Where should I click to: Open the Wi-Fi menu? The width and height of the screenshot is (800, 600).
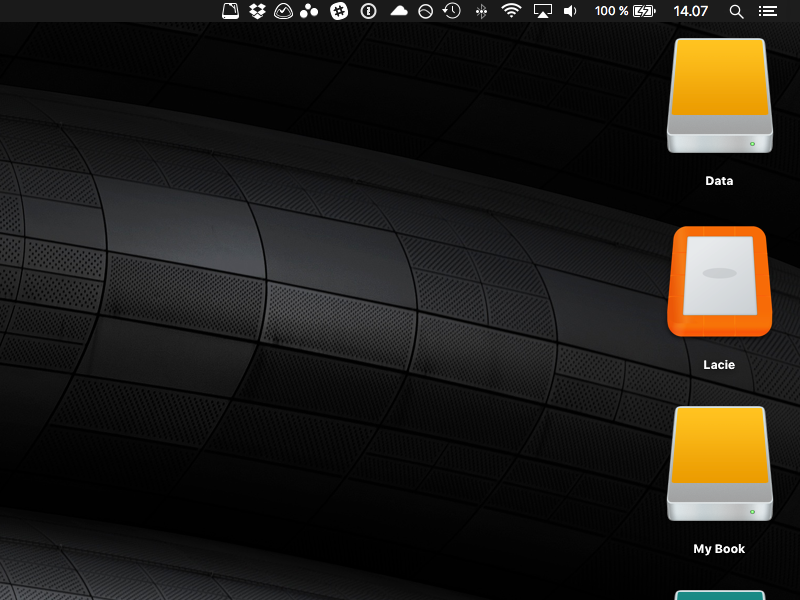pos(510,11)
